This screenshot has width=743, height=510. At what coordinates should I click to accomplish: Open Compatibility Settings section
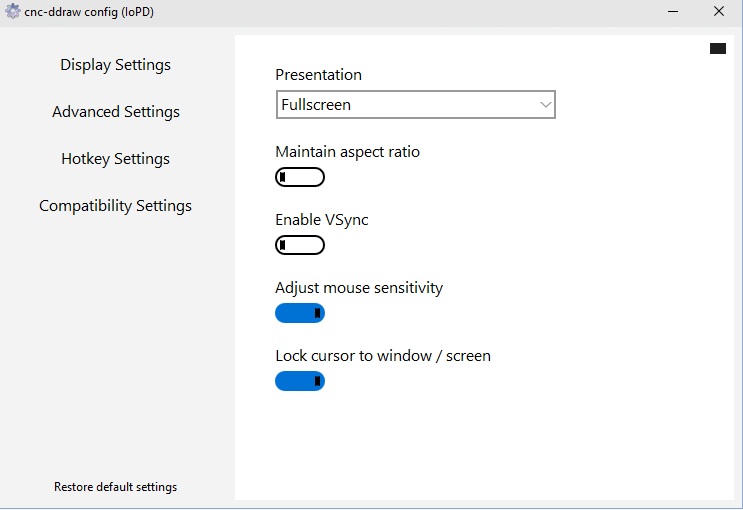point(115,206)
